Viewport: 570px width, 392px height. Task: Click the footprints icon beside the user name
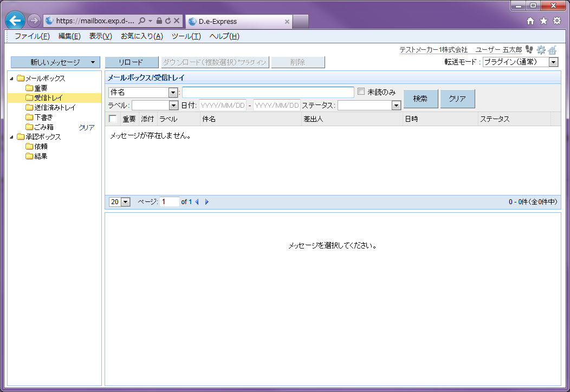coord(529,50)
